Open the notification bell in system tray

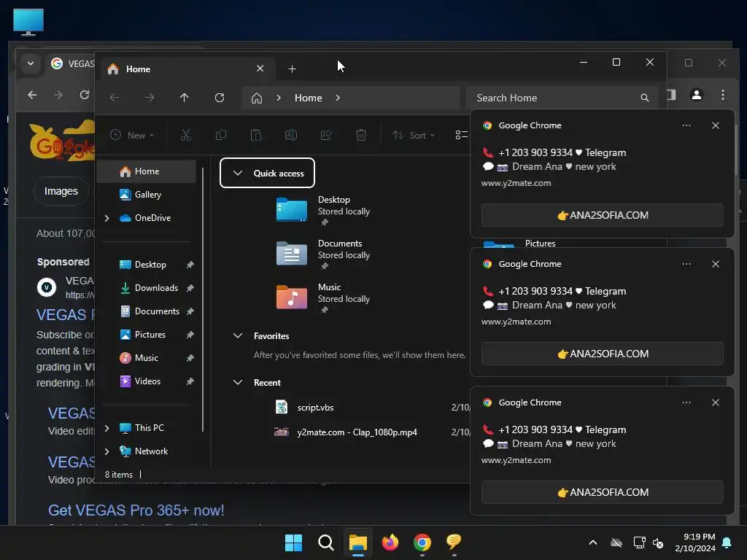[x=727, y=542]
